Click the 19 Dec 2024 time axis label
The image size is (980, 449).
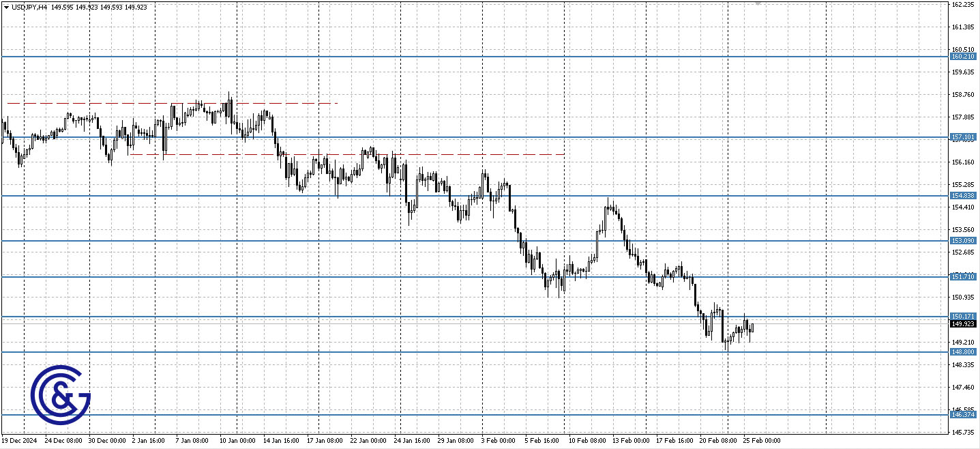20,441
